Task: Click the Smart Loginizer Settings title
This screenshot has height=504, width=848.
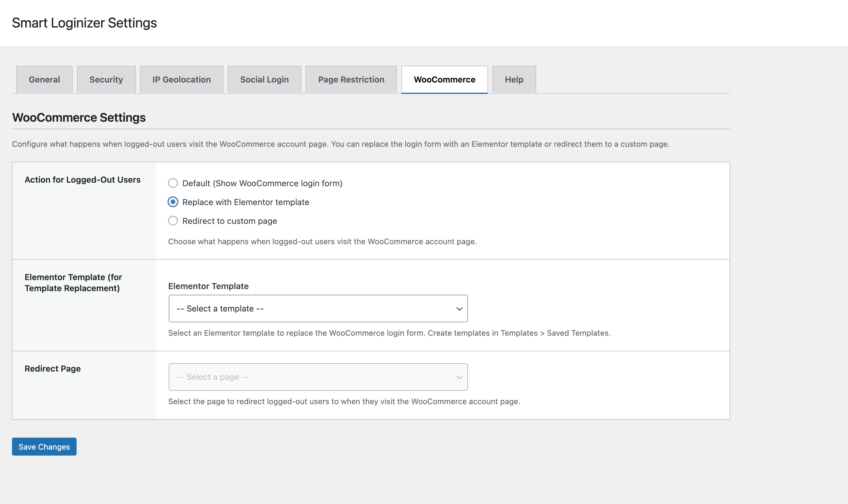Action: coord(84,23)
